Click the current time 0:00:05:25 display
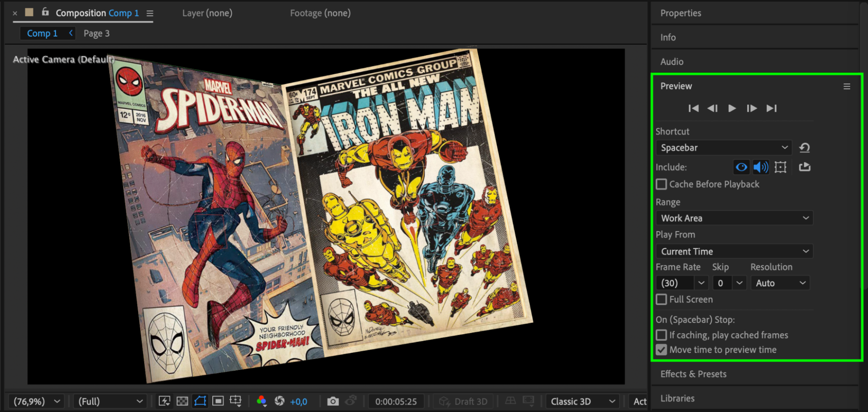The width and height of the screenshot is (868, 412). click(x=396, y=402)
